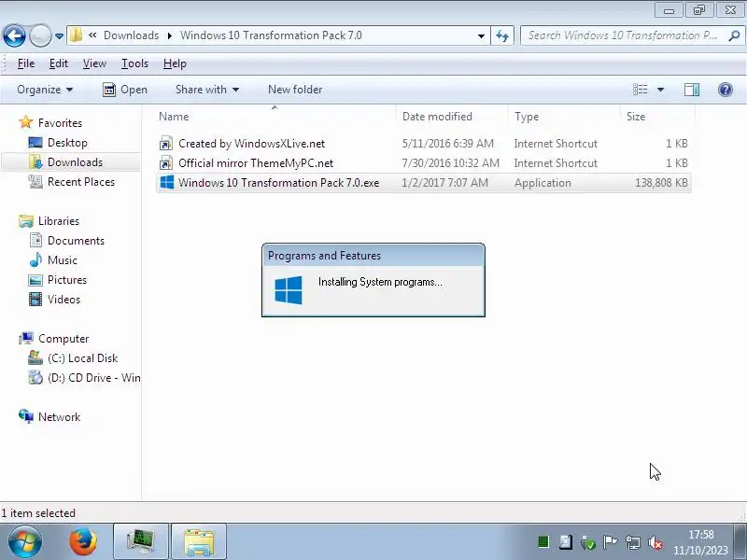Expand the Downloads breadcrumb arrow in the address bar
The width and height of the screenshot is (747, 560).
(x=170, y=35)
